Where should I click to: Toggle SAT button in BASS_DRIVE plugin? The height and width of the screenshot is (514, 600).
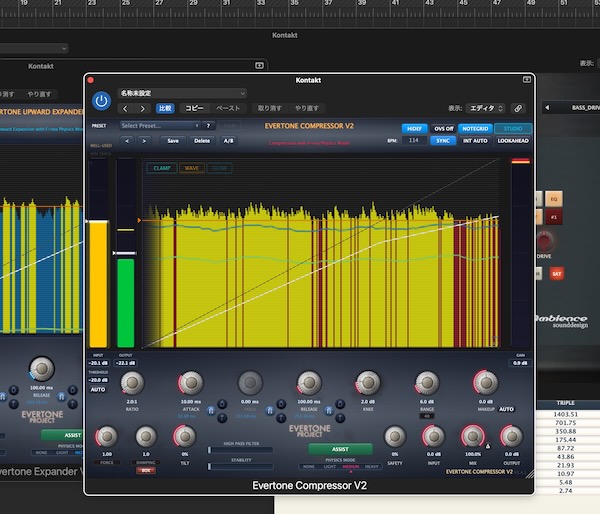click(556, 274)
